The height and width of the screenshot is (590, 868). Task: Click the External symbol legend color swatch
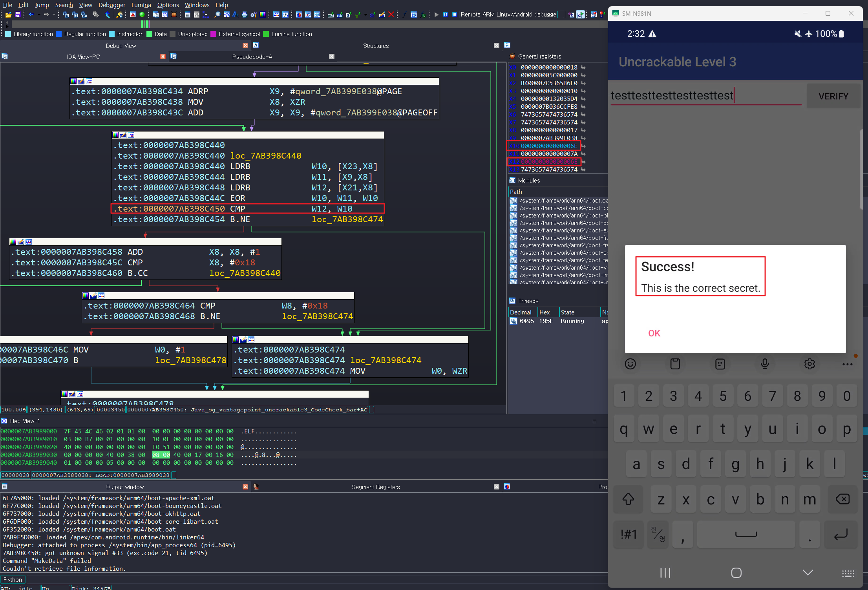point(214,34)
